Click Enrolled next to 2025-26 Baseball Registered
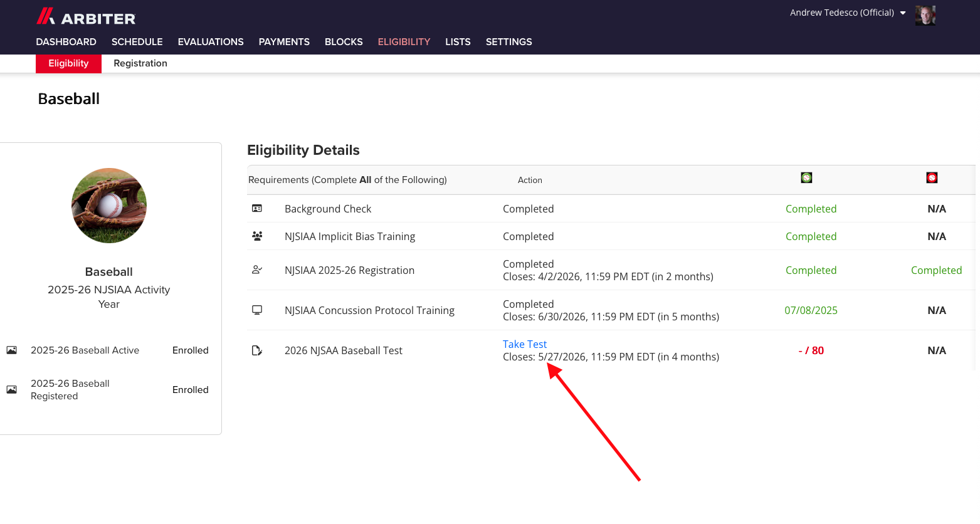 click(191, 390)
